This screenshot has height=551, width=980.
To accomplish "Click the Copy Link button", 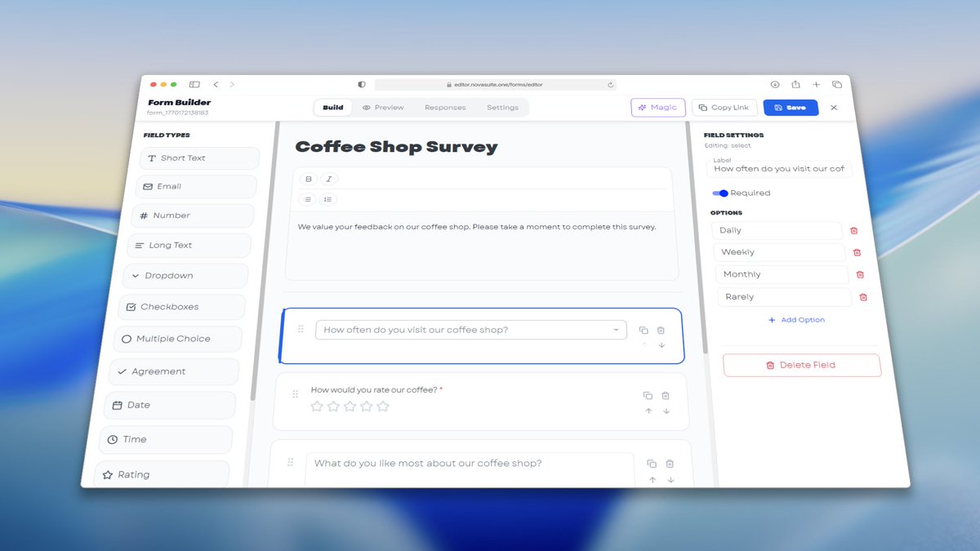I will pyautogui.click(x=724, y=108).
